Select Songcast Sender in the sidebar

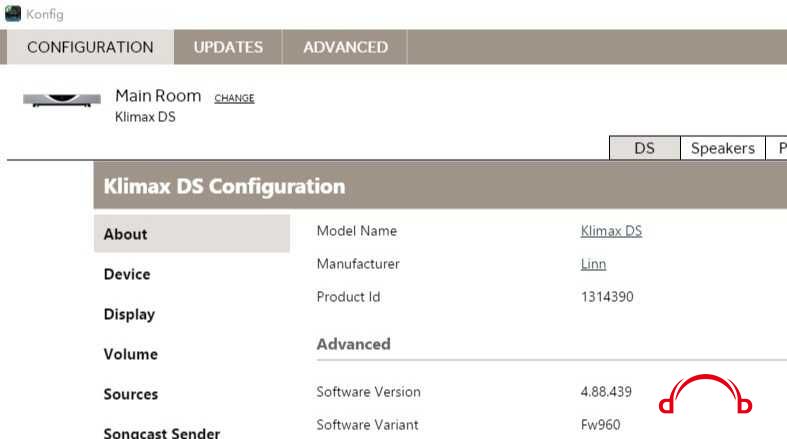[162, 433]
